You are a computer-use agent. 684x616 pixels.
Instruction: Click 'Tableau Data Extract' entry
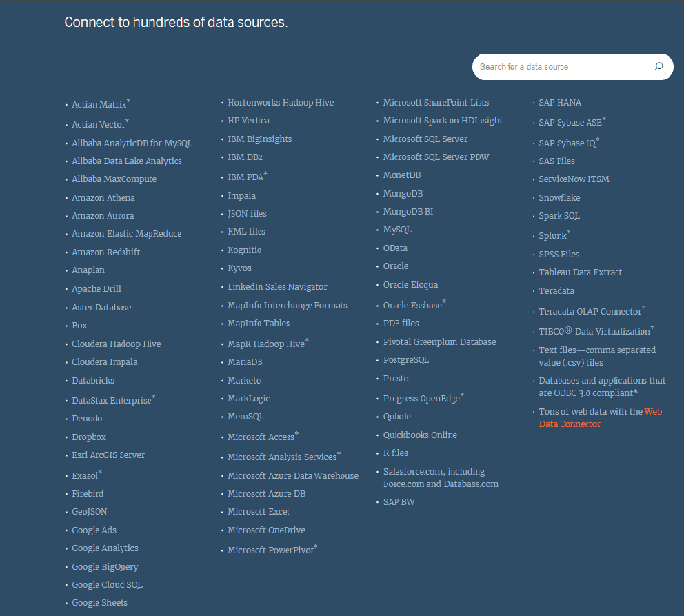(581, 272)
